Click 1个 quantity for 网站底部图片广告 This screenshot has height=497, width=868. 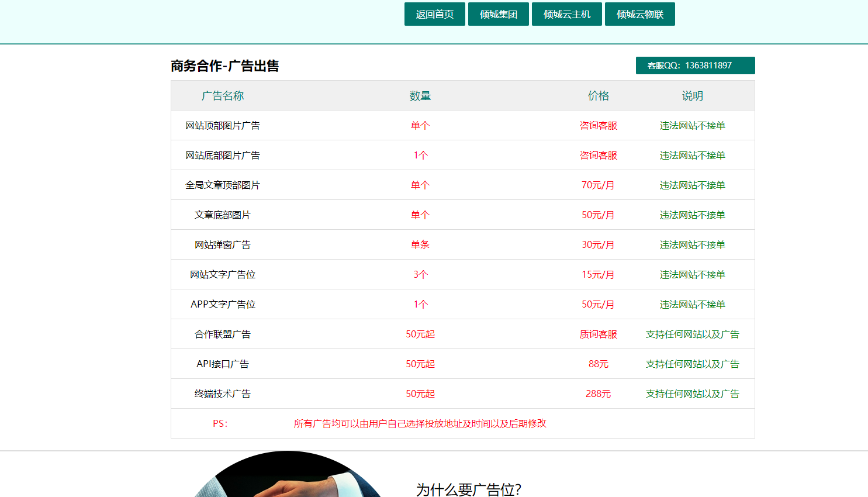(x=420, y=156)
